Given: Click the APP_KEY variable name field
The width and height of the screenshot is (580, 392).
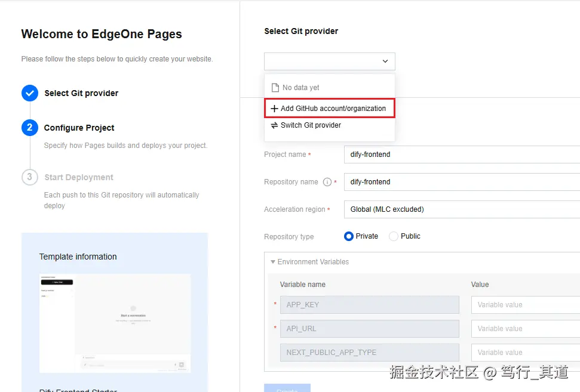Looking at the screenshot, I should coord(370,305).
